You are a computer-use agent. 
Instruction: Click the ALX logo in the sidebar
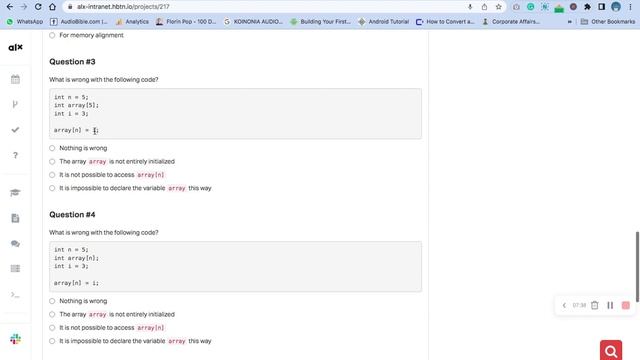16,47
